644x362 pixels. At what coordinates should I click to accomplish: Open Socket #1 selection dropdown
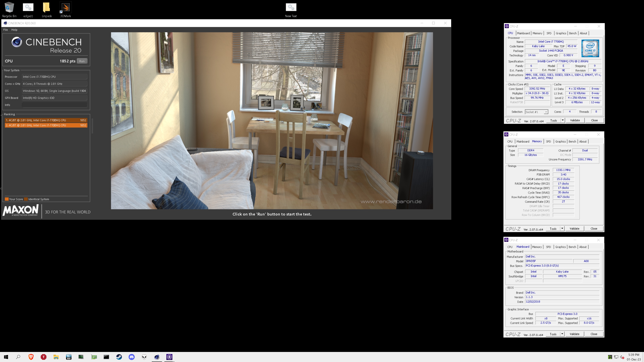[536, 112]
